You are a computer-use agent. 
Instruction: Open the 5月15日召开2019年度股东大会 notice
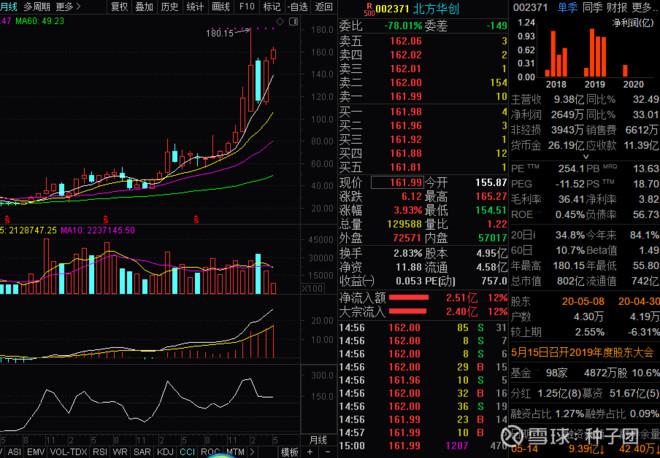click(583, 352)
